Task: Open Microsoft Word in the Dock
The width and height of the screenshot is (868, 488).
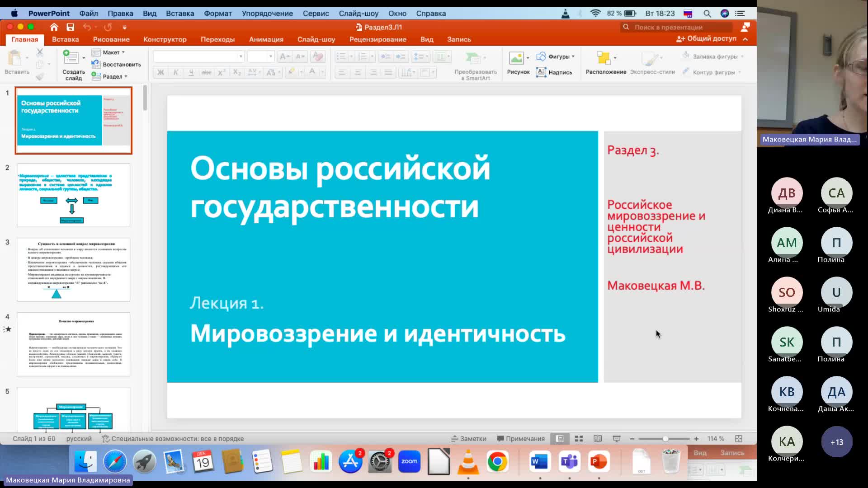Action: point(540,462)
